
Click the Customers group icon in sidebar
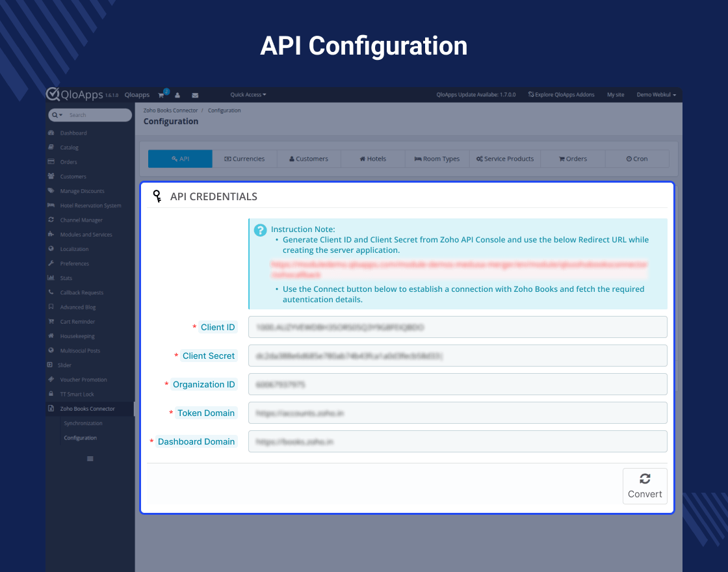(x=51, y=176)
